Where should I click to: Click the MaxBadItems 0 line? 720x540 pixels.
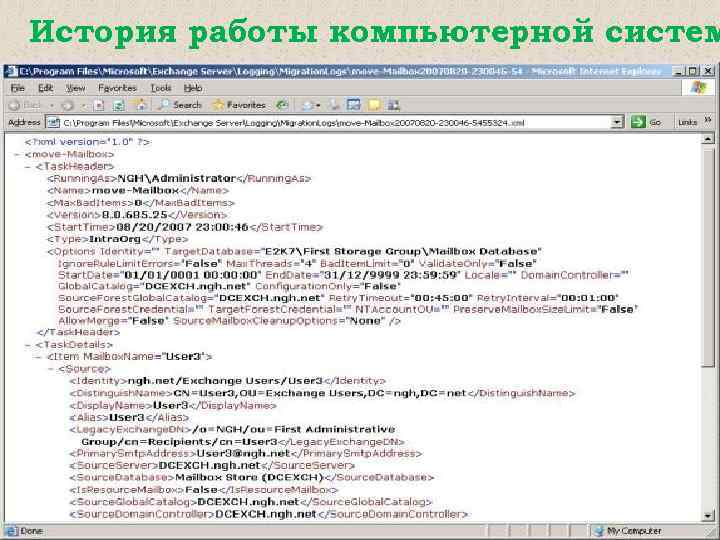point(141,203)
